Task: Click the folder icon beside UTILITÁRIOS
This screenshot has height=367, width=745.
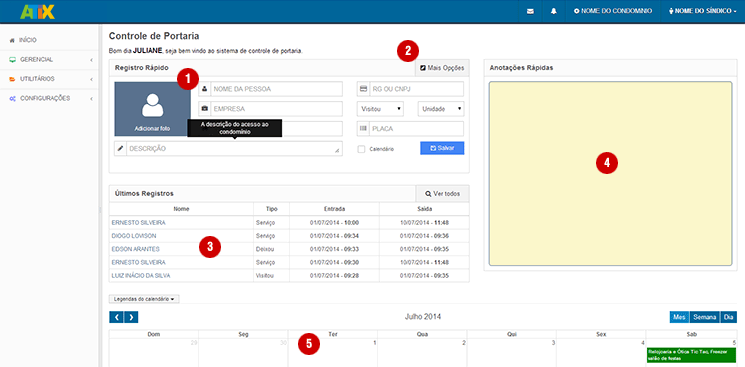Action: (12, 79)
